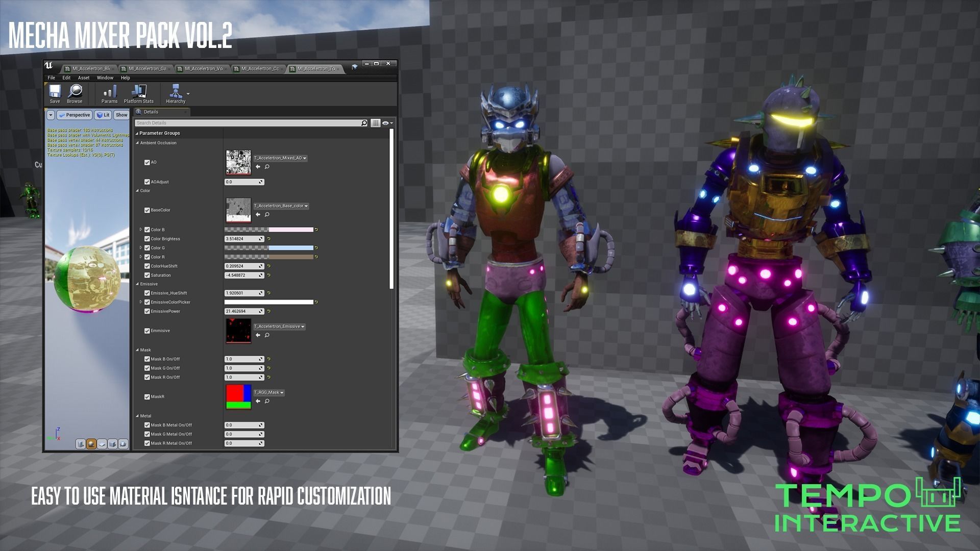
Task: Collapse the Emissive parameter group
Action: click(137, 284)
